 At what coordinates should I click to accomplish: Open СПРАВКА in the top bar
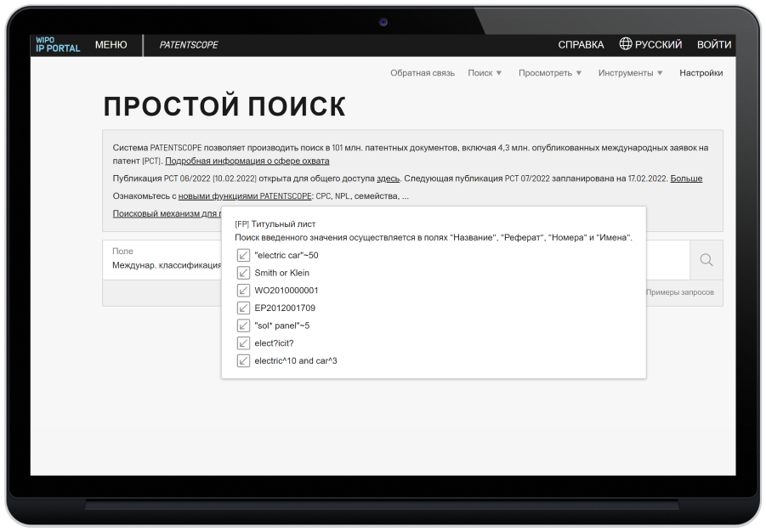tap(581, 45)
